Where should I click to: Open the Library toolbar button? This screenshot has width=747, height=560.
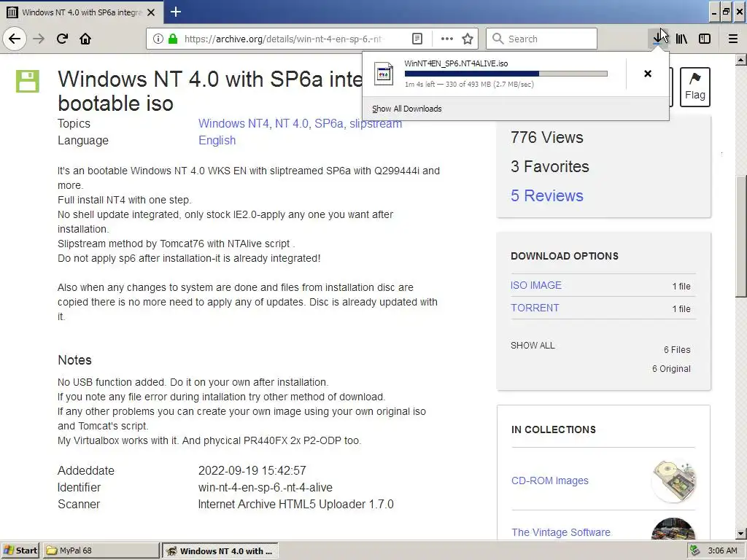coord(682,39)
